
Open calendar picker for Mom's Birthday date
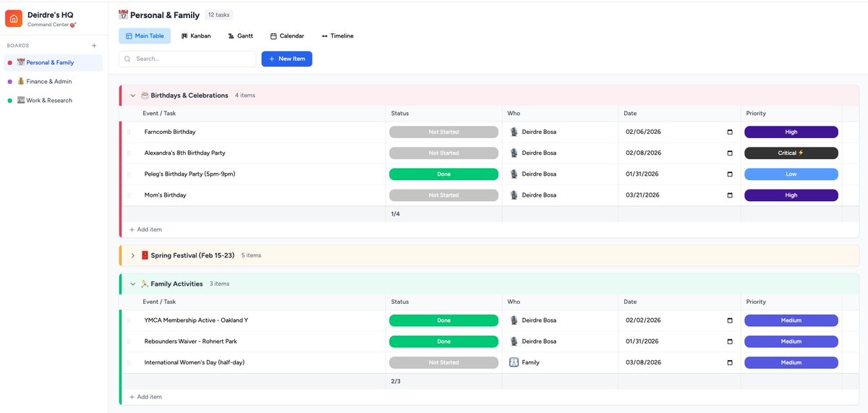[x=729, y=195]
